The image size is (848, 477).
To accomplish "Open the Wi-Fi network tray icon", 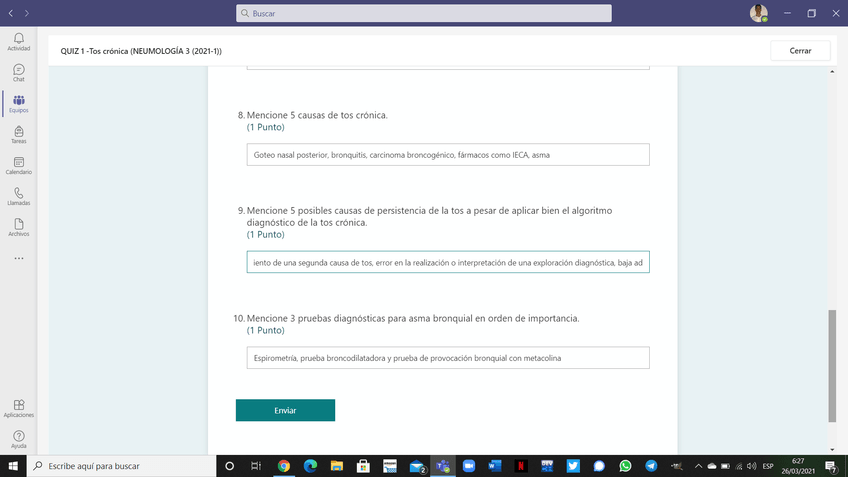I will [739, 466].
